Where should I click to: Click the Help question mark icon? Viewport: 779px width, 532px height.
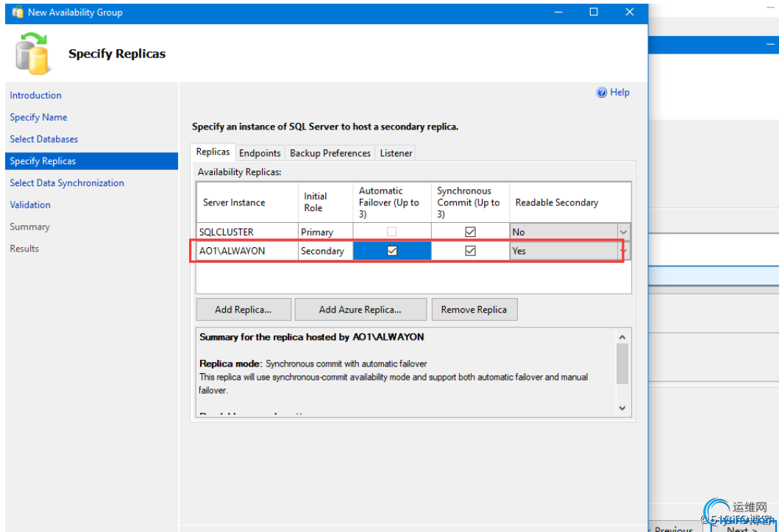pyautogui.click(x=602, y=93)
